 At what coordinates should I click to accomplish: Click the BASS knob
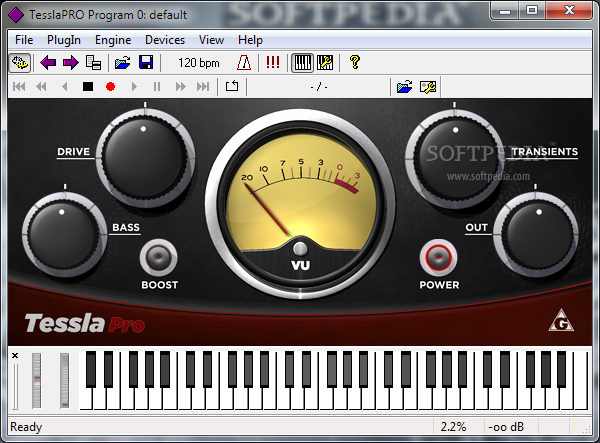[63, 234]
